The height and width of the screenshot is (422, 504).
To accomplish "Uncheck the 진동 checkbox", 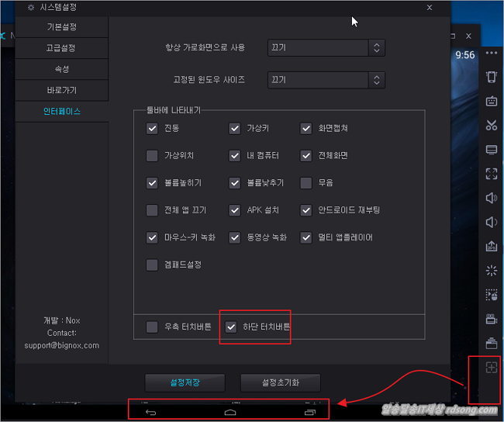I will 152,128.
